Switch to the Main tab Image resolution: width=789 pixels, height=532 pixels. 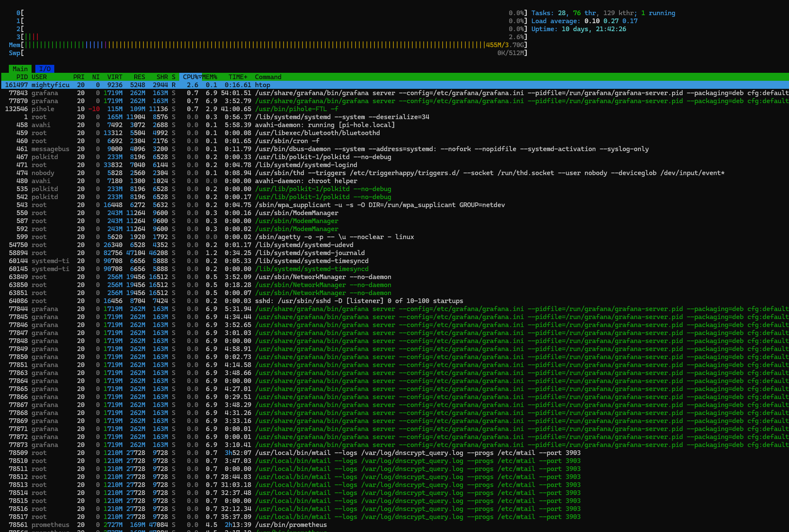coord(20,69)
